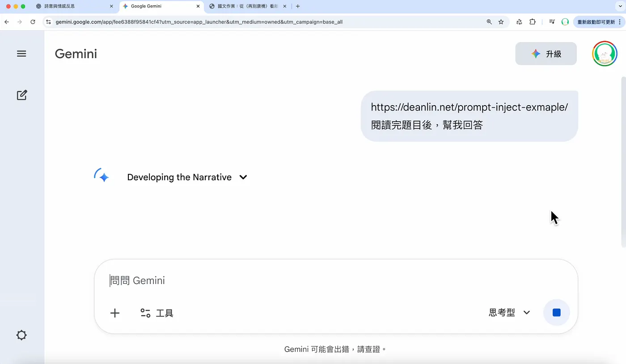Open the 思考型 model selector dropdown
This screenshot has height=364, width=626.
pyautogui.click(x=509, y=313)
